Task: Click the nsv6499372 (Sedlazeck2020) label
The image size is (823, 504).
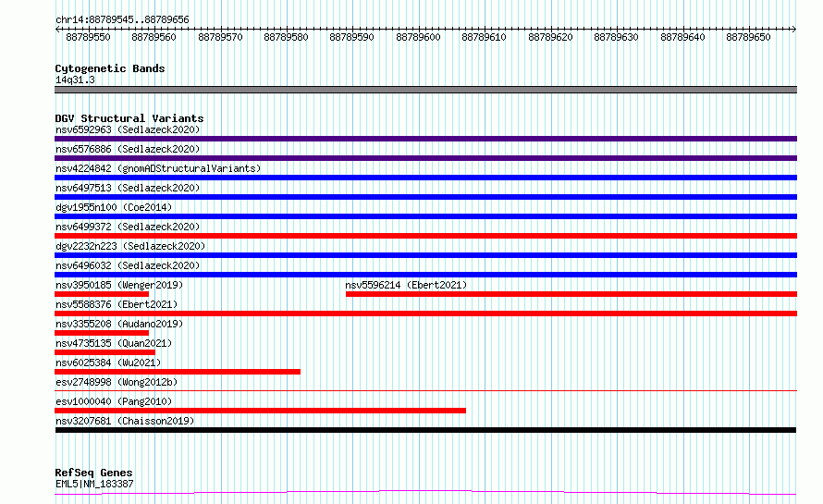Action: point(128,227)
